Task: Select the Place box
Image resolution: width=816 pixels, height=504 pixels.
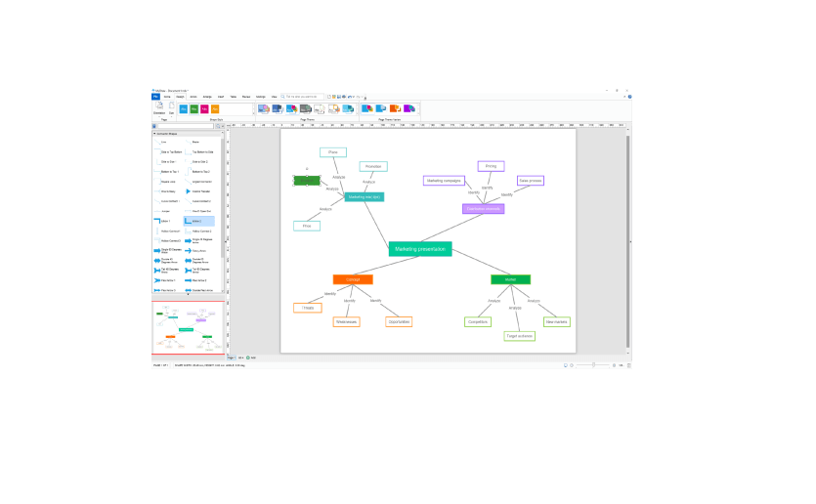Action: point(333,152)
